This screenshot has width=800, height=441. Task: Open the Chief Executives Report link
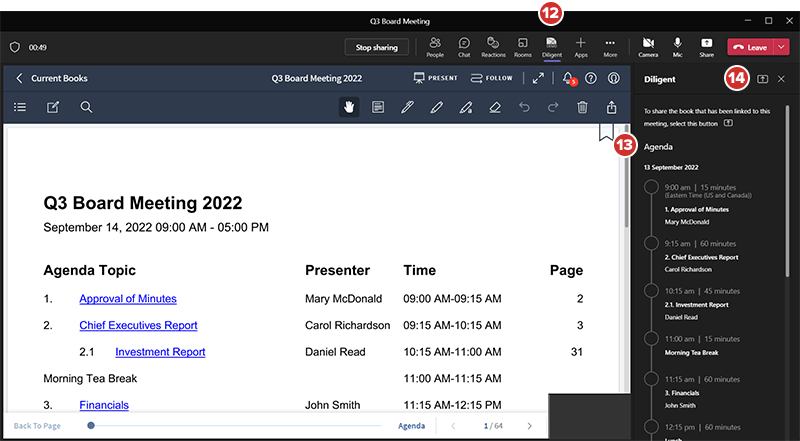click(138, 325)
